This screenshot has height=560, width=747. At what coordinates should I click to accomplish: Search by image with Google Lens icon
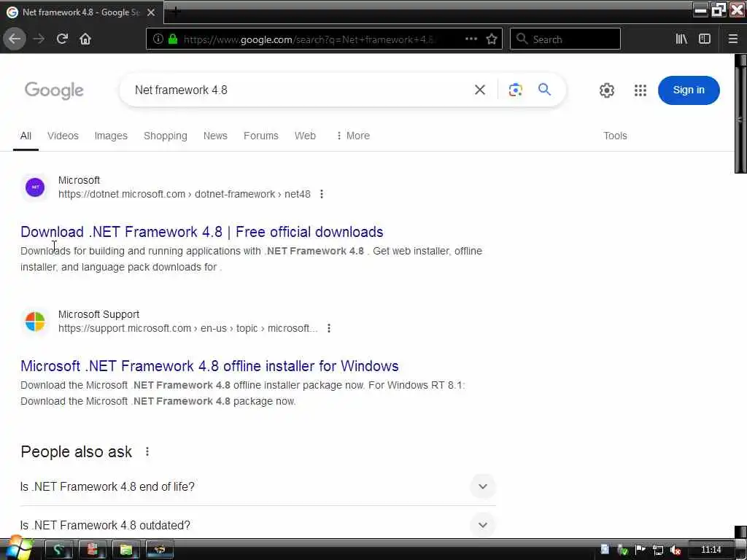click(x=515, y=90)
